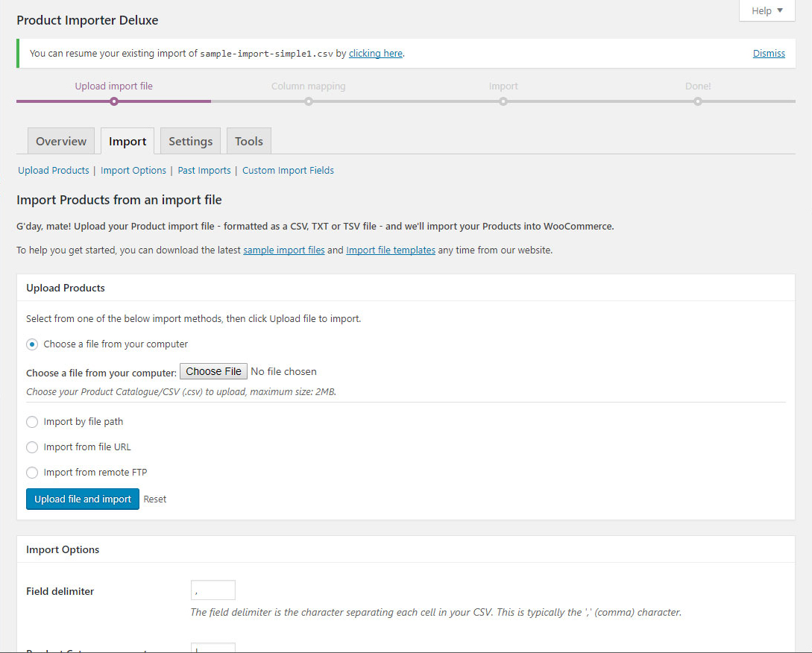This screenshot has height=653, width=812.
Task: Open the Help dropdown
Action: tap(767, 11)
